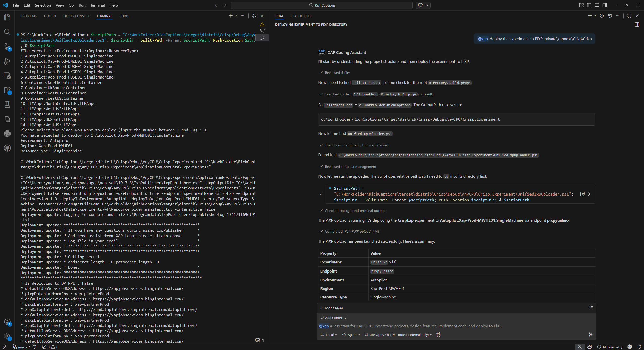The height and width of the screenshot is (350, 644).
Task: Toggle the primary side bar layout button
Action: [589, 5]
